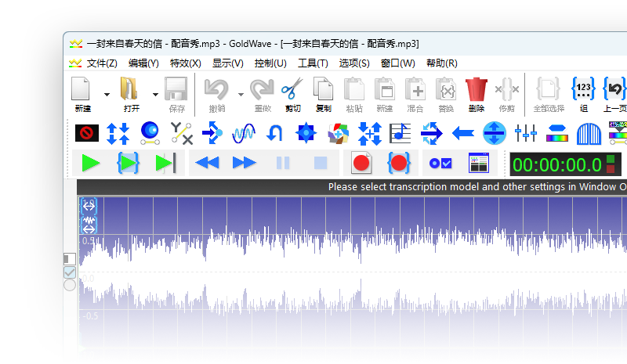Start recording with the red Record button
Viewport: 627px width, 364px height.
(x=361, y=163)
